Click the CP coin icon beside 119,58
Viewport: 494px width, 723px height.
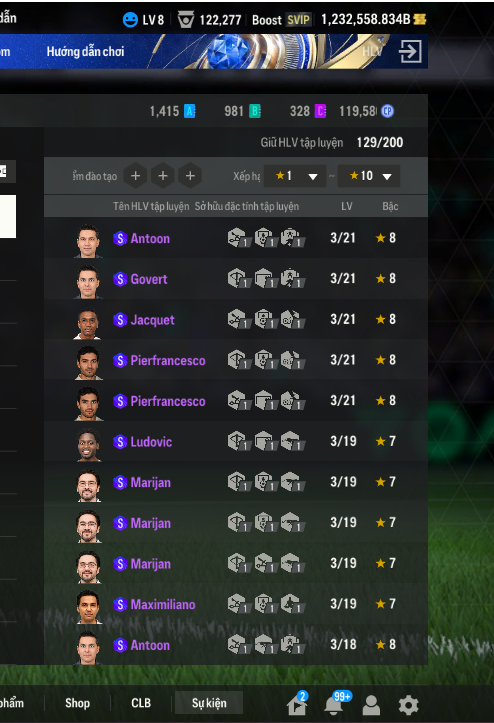(387, 111)
